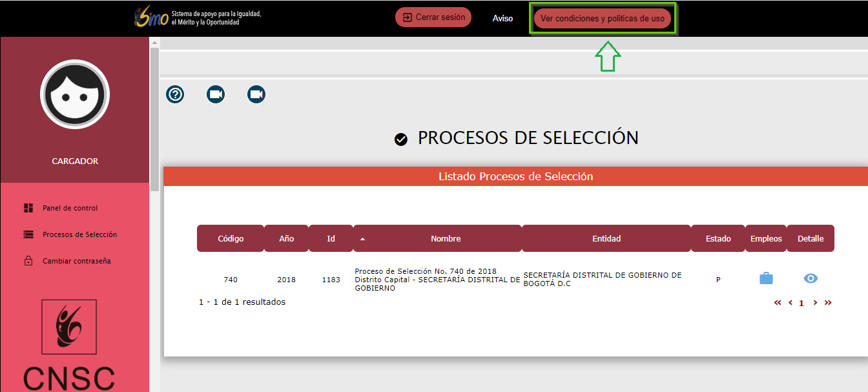The width and height of the screenshot is (868, 392).
Task: Sort the table by Código column
Action: click(231, 238)
